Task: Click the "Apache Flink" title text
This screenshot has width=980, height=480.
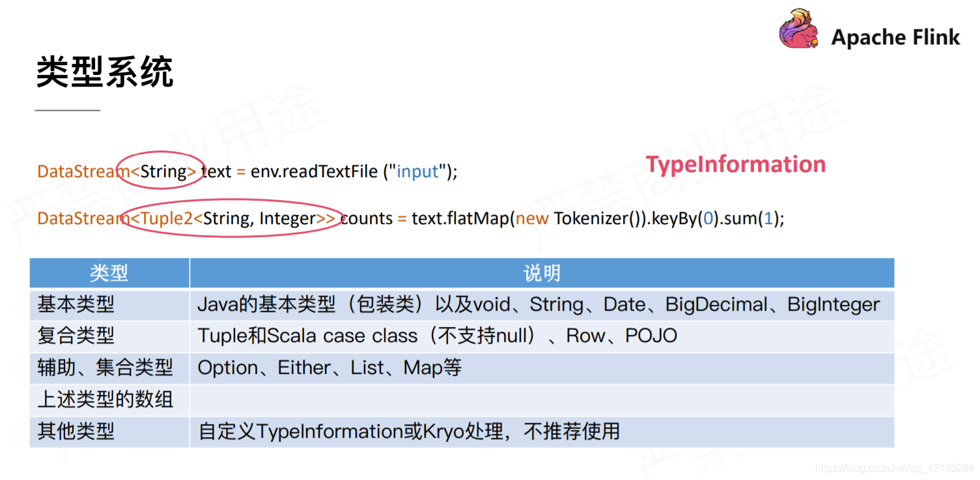Action: click(895, 37)
